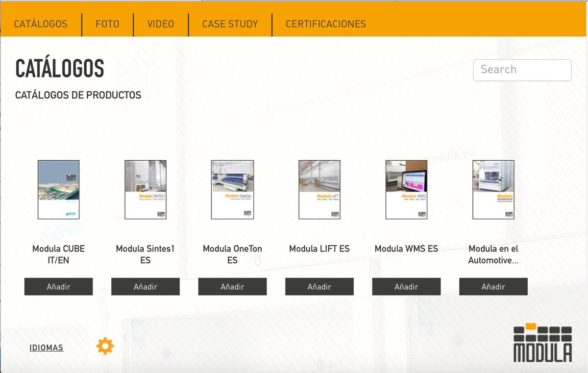Select the Modula CUBE IT/EN title
Viewport: 588px width, 373px height.
tap(59, 254)
